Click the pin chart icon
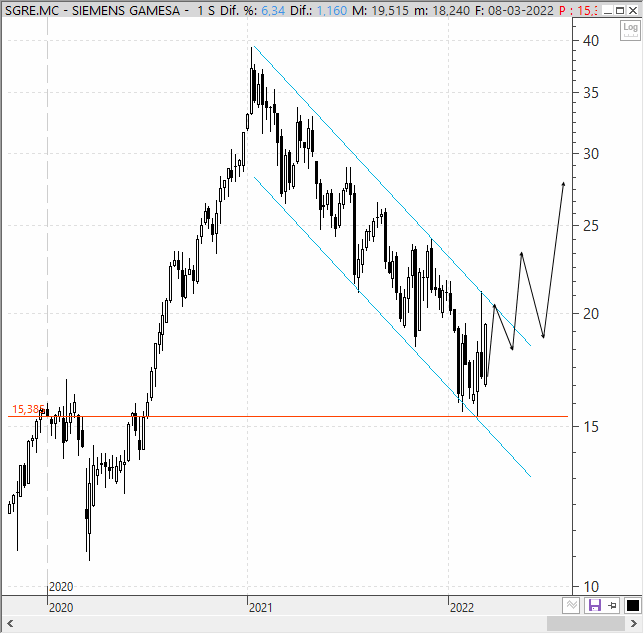Screen dimensions: 644x634 pyautogui.click(x=612, y=605)
